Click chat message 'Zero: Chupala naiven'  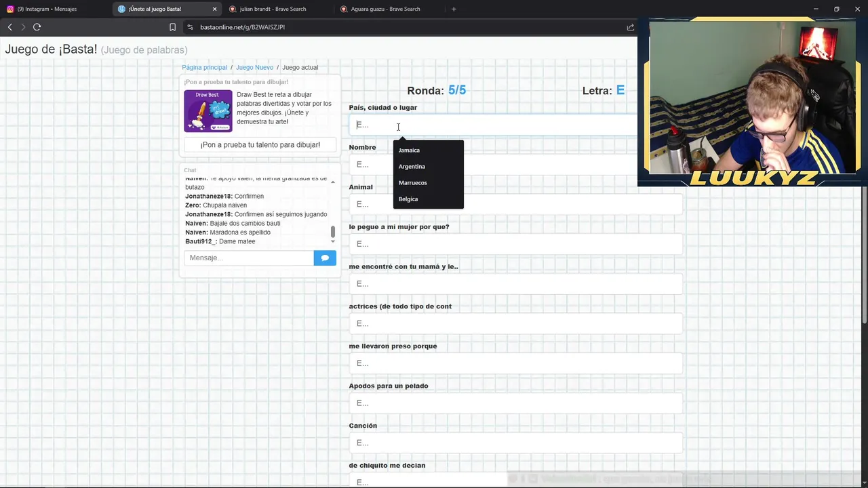[216, 205]
